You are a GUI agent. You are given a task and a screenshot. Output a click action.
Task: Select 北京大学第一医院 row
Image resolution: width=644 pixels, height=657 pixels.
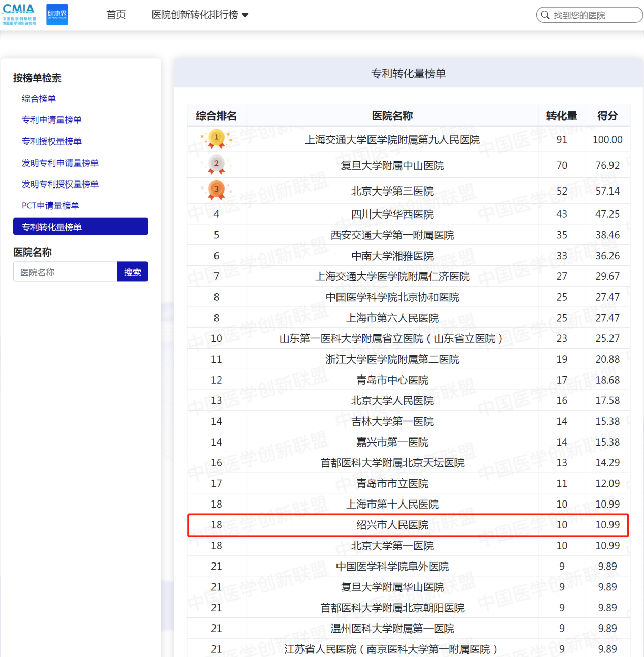click(409, 545)
